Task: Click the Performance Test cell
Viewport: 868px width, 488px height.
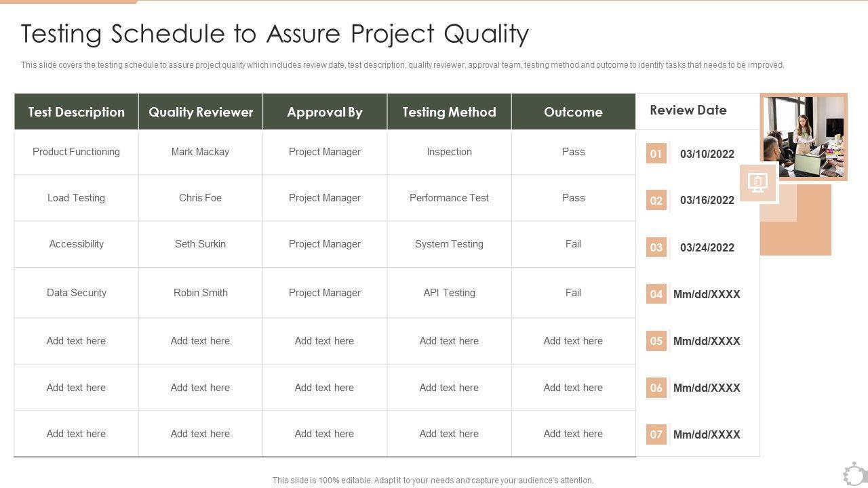Action: point(449,198)
